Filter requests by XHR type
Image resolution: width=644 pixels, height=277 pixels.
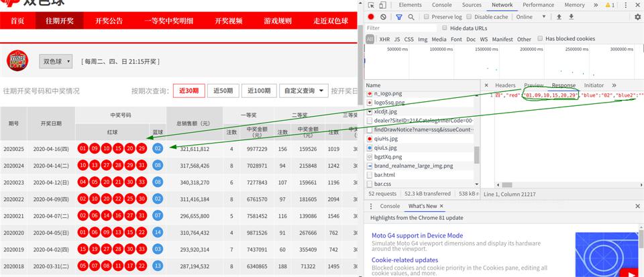(x=384, y=40)
